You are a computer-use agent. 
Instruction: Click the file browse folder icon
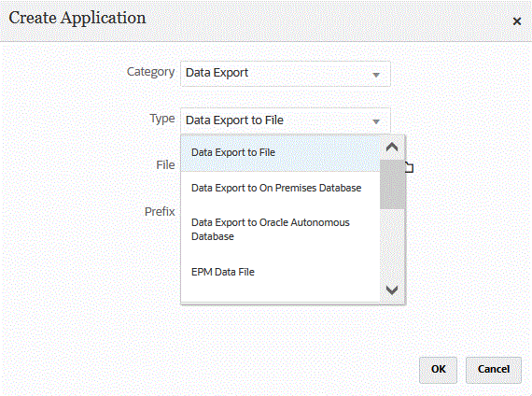410,167
